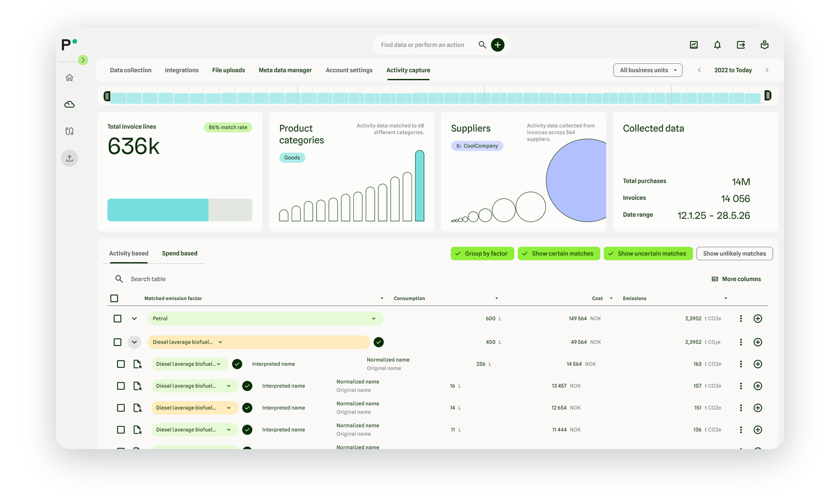
Task: Open the Meta data manager tab
Action: 285,70
